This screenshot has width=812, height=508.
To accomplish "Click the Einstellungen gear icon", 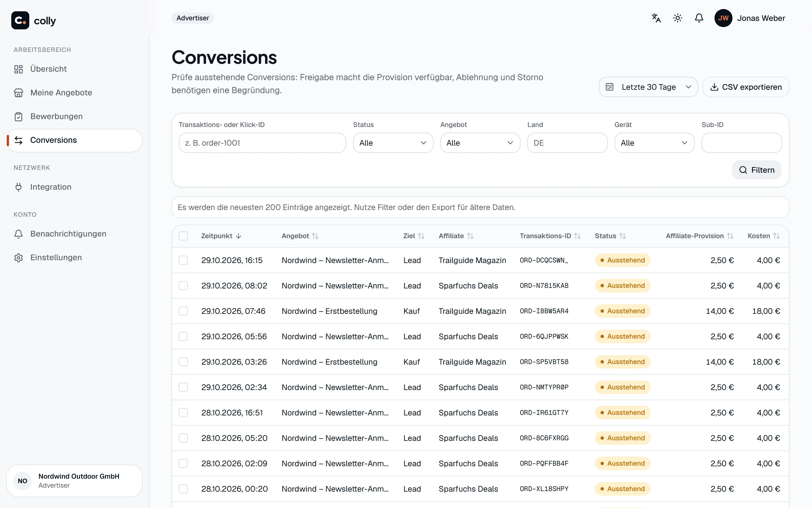I will coord(18,258).
